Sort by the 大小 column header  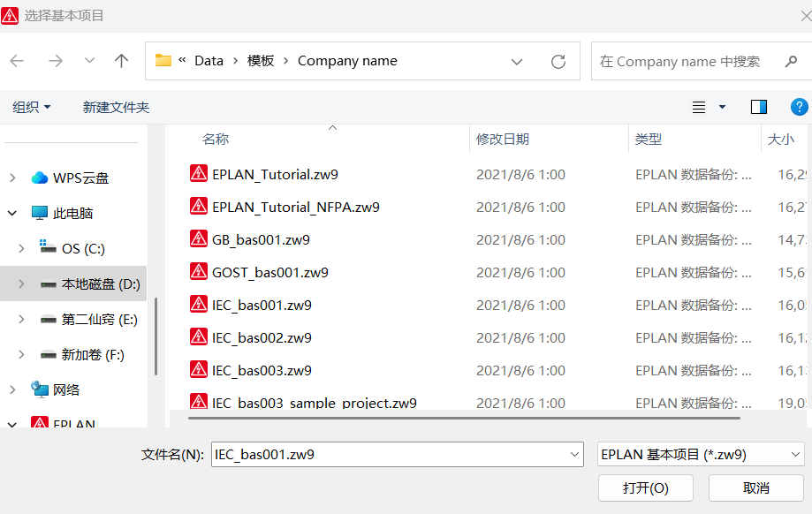point(780,140)
